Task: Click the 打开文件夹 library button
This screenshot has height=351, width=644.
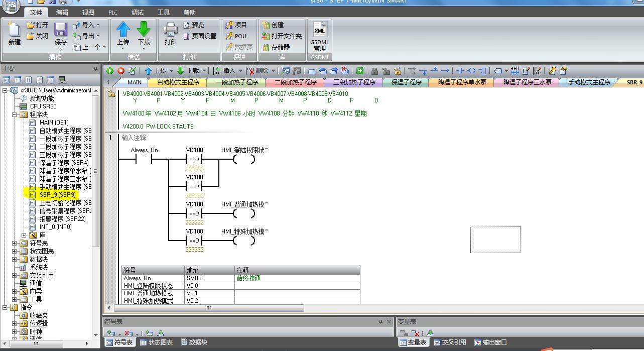Action: tap(282, 36)
